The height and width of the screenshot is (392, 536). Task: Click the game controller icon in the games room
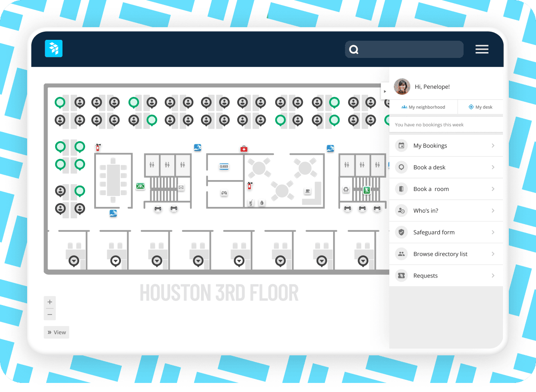click(224, 193)
